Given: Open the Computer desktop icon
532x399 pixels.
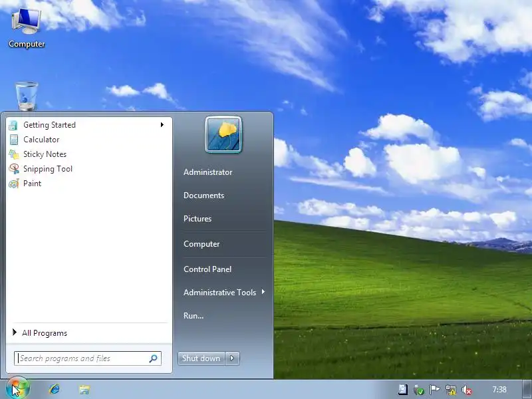Looking at the screenshot, I should (27, 29).
